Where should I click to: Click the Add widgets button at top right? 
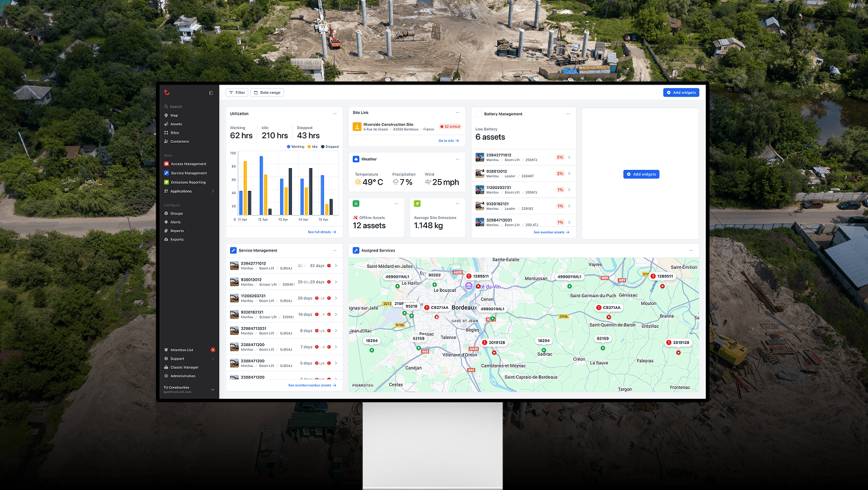coord(681,92)
